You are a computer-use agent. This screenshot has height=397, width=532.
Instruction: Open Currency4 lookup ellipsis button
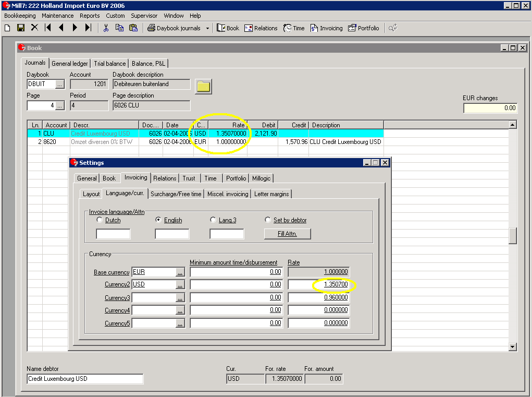tap(180, 310)
